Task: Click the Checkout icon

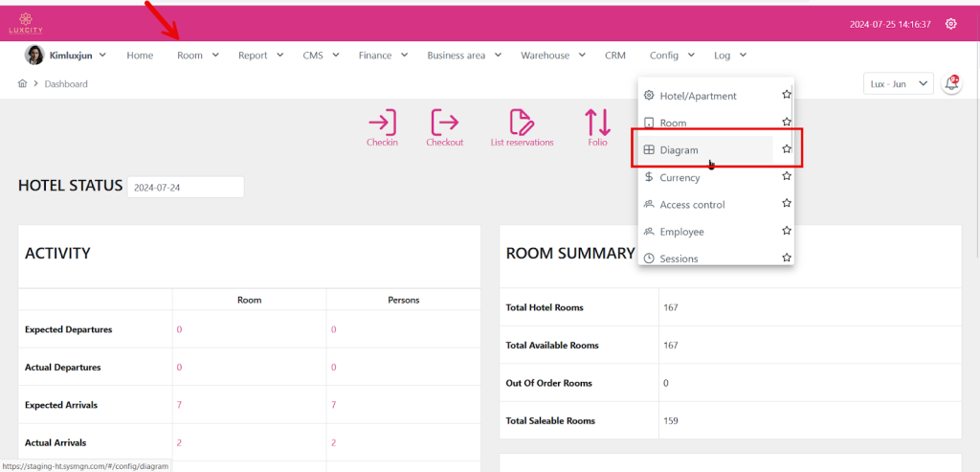Action: 444,123
